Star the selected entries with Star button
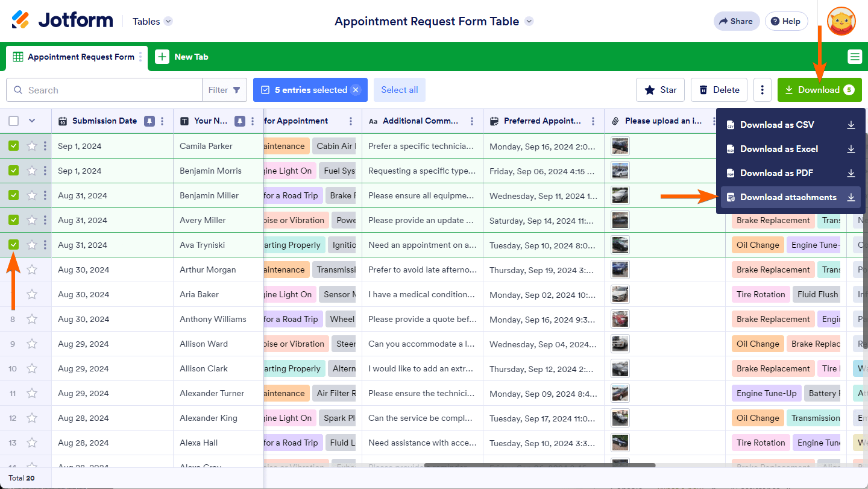 coord(660,90)
